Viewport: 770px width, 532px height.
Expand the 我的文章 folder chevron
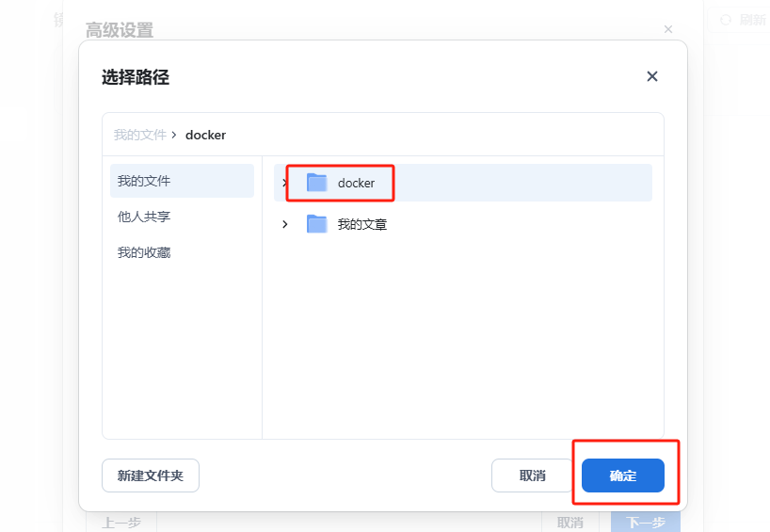pos(285,224)
